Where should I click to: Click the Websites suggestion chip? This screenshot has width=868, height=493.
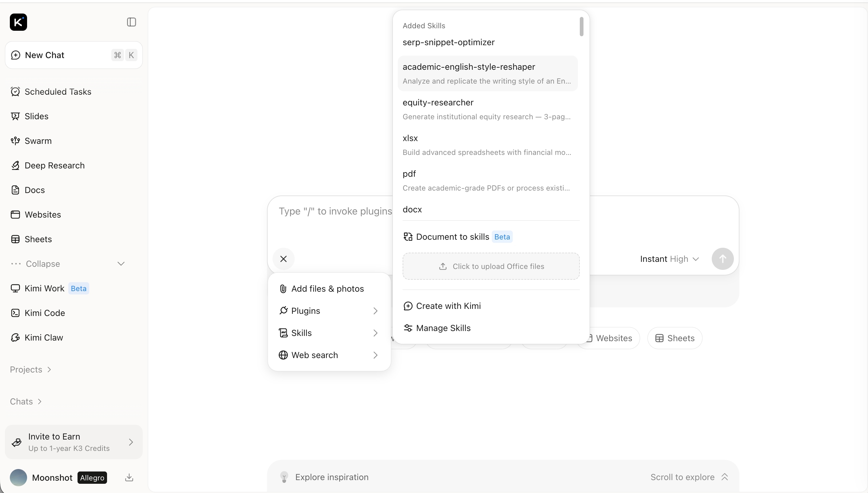pos(608,338)
